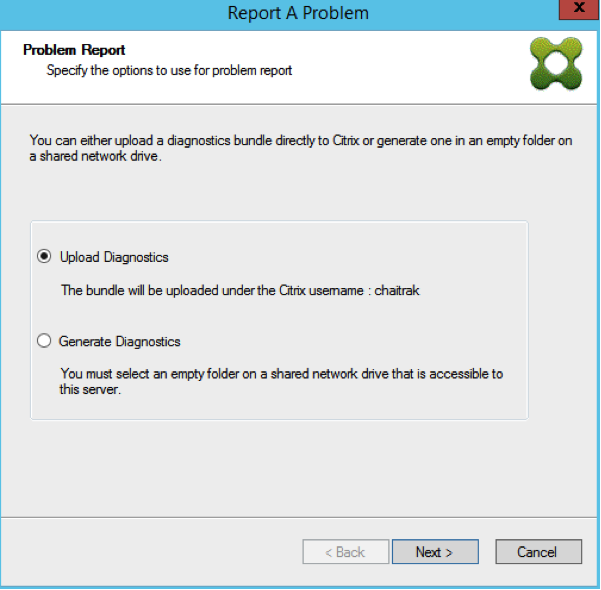This screenshot has height=590, width=601.
Task: Click the Report A Problem title bar
Action: click(298, 13)
